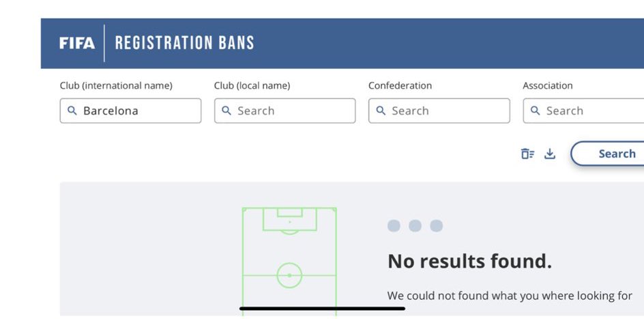Click the Club (international name) label

pyautogui.click(x=116, y=86)
